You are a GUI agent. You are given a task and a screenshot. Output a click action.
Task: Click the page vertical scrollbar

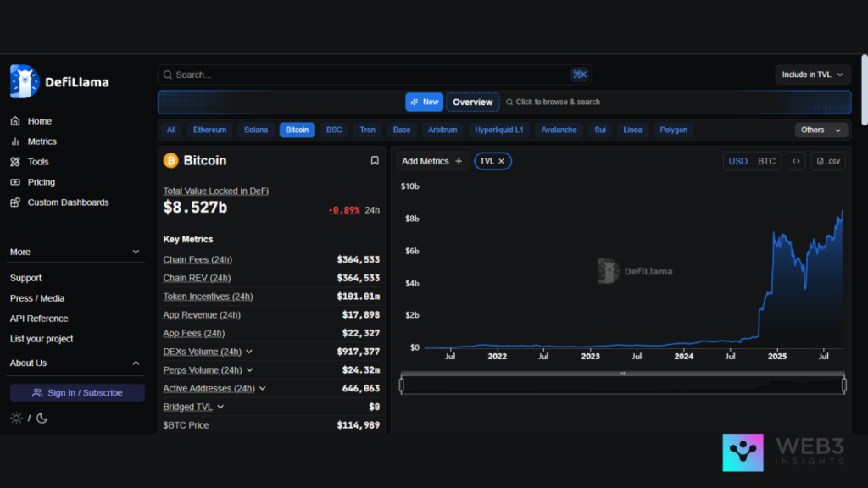tap(865, 89)
